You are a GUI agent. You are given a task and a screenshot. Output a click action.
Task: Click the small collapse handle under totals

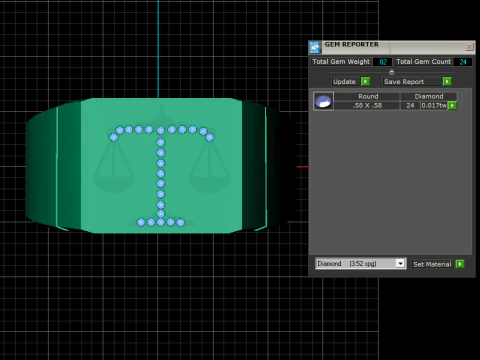pyautogui.click(x=392, y=72)
